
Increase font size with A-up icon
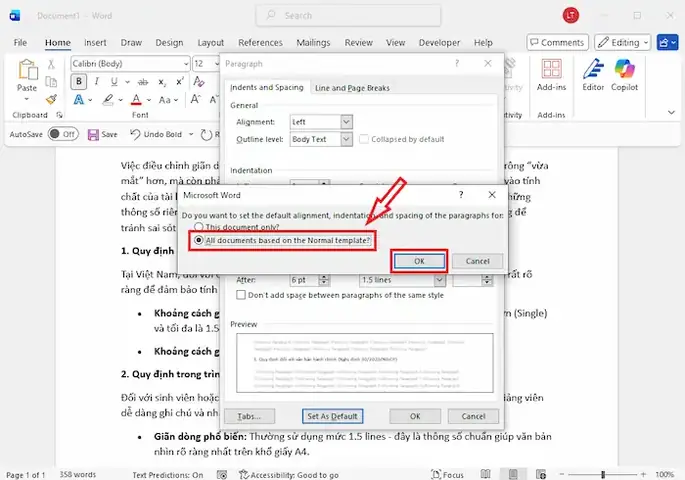[195, 100]
